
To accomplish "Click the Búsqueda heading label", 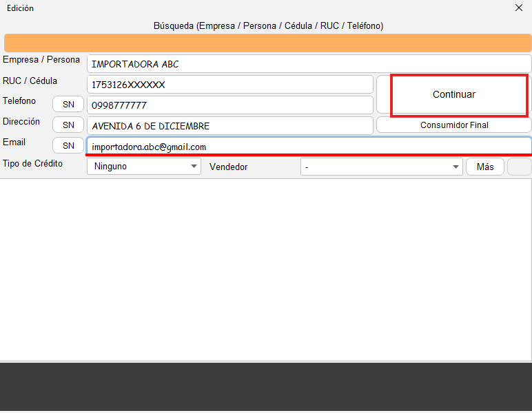I will click(268, 25).
